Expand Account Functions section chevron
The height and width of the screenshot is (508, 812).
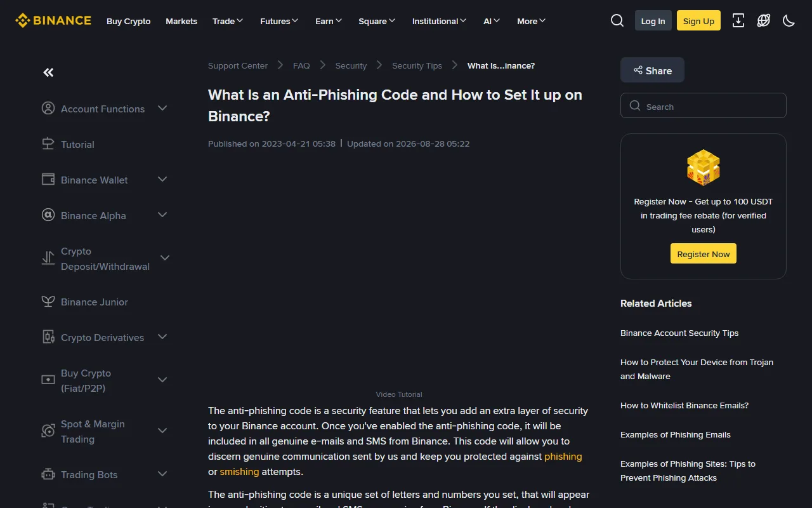[162, 109]
